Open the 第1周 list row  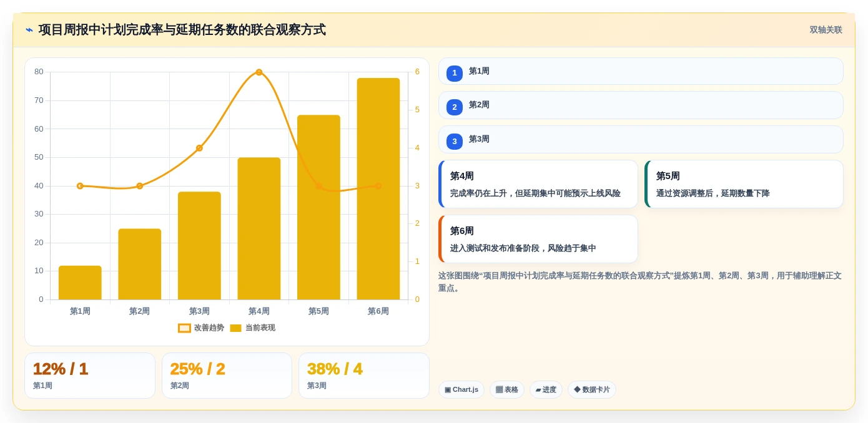[x=641, y=71]
